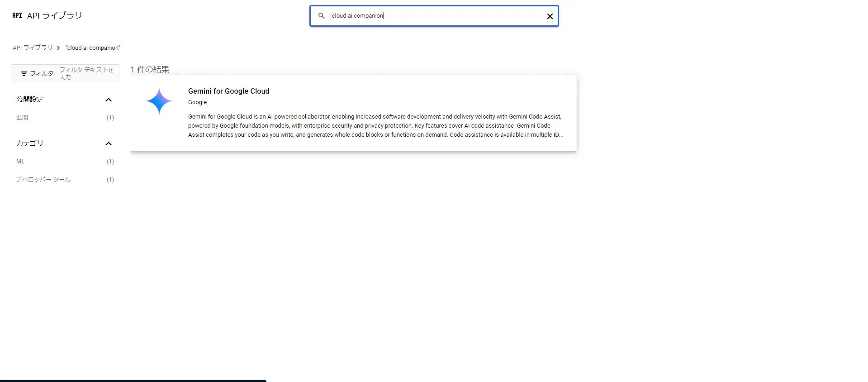Click the breadcrumb chevron separator

click(58, 48)
